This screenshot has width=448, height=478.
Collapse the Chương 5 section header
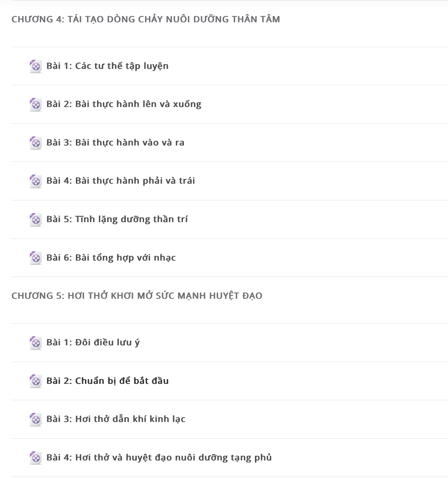click(137, 296)
